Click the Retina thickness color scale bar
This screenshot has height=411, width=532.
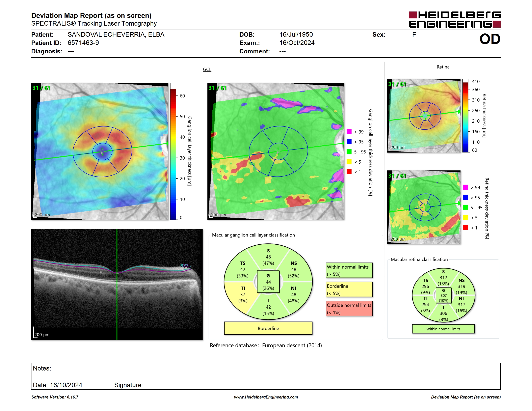click(465, 116)
